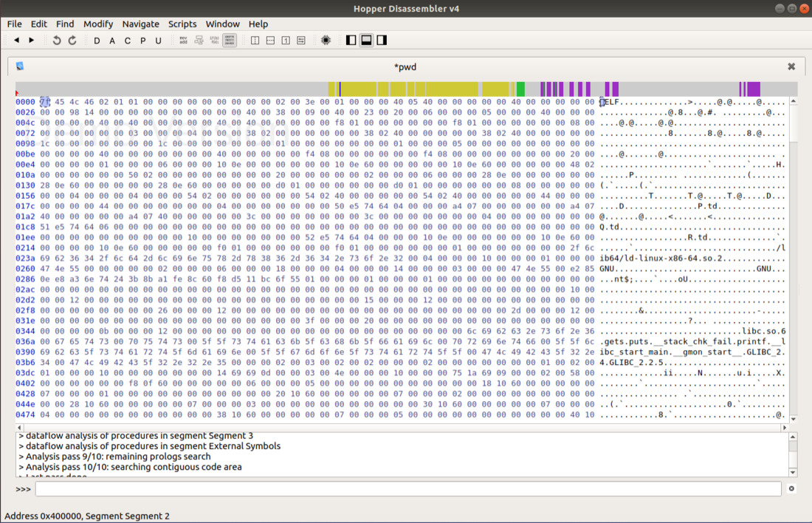The width and height of the screenshot is (812, 523).
Task: Switch to assembly view mode icon
Action: click(183, 40)
